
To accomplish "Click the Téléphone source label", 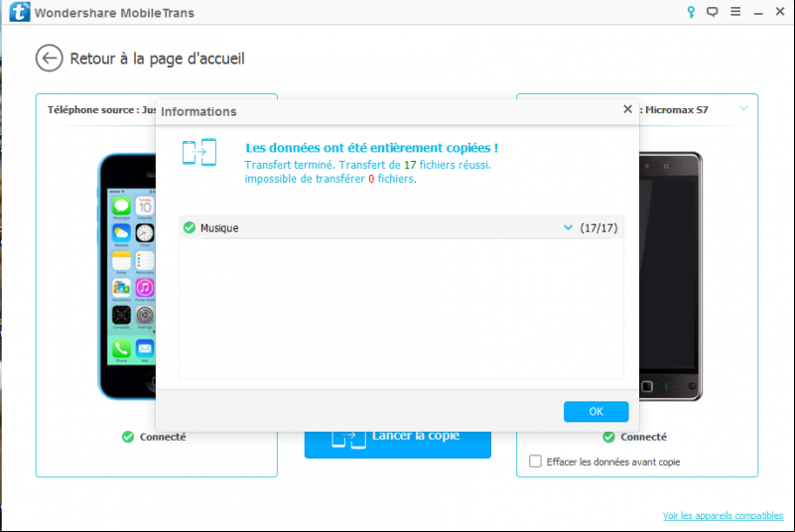I will tap(101, 110).
